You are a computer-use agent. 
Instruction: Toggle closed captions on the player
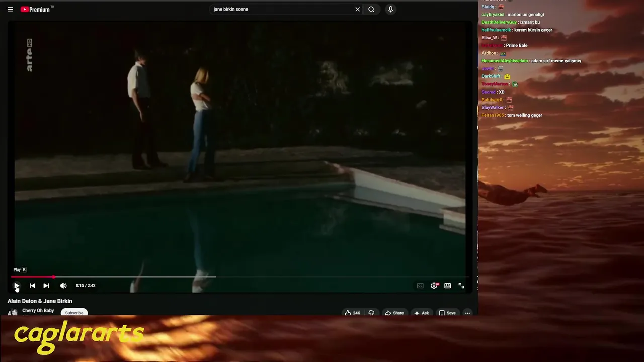click(420, 286)
